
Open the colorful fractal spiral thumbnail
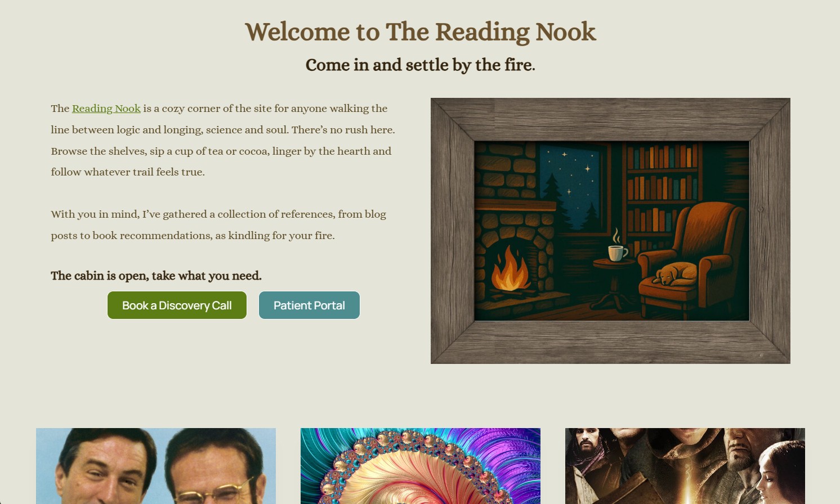[421, 466]
